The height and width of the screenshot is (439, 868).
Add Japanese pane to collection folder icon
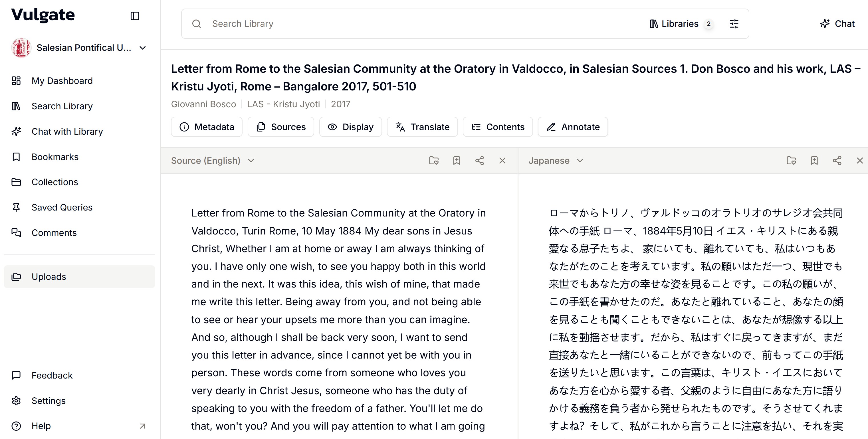click(x=791, y=160)
